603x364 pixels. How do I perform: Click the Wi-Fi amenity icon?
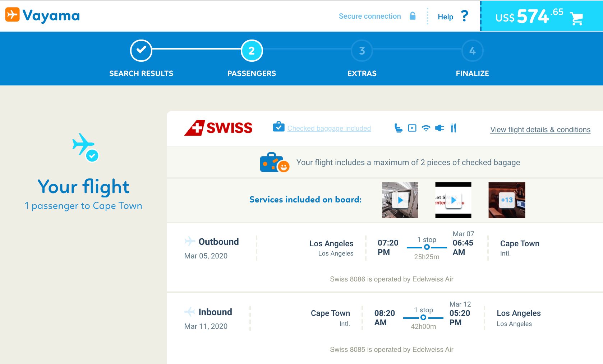coord(426,128)
